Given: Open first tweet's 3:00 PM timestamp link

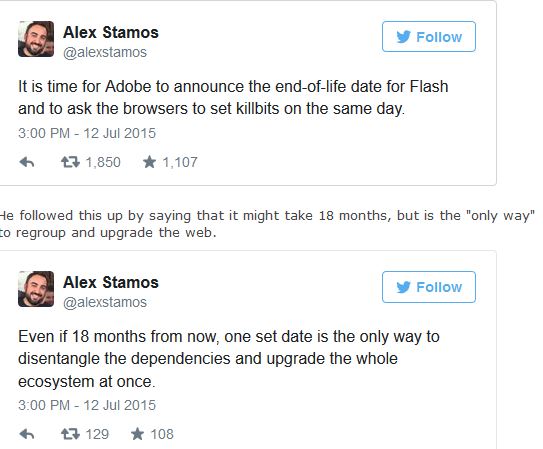Looking at the screenshot, I should tap(87, 133).
